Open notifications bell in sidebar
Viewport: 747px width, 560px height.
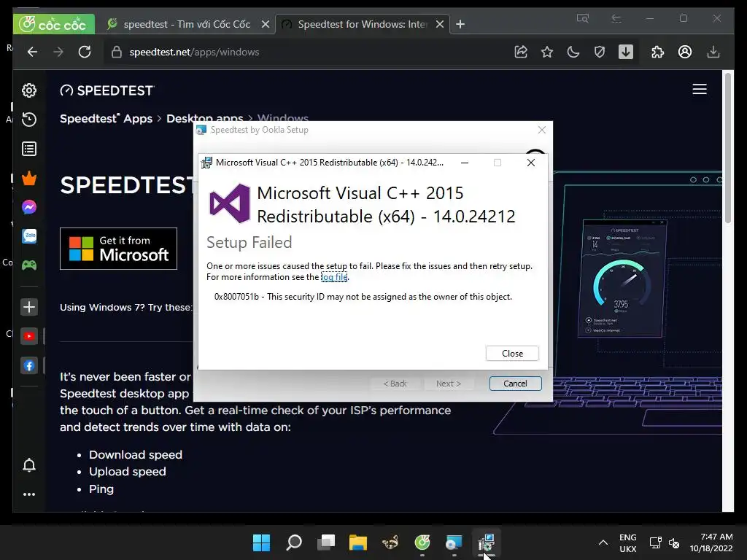29,464
